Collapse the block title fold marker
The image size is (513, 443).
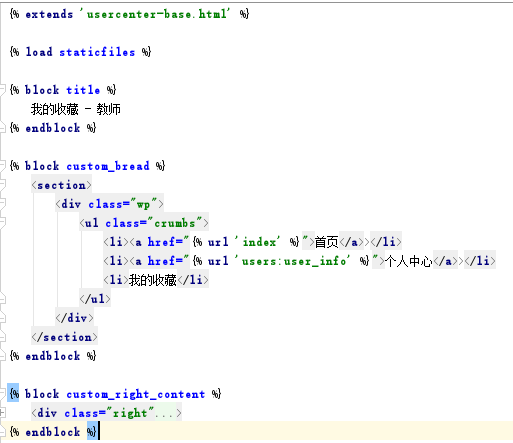pyautogui.click(x=2, y=90)
